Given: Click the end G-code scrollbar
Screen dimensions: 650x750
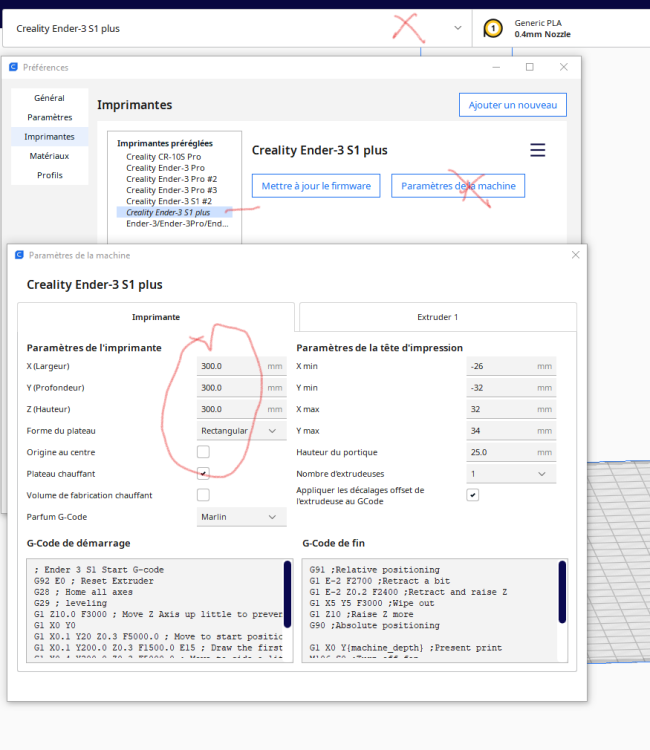Looking at the screenshot, I should tap(562, 592).
